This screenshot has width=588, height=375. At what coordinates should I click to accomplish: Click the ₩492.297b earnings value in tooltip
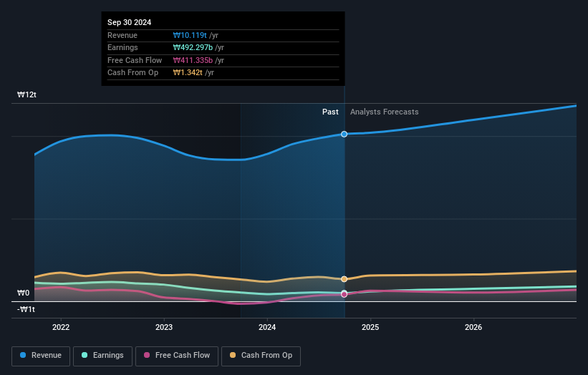[193, 47]
